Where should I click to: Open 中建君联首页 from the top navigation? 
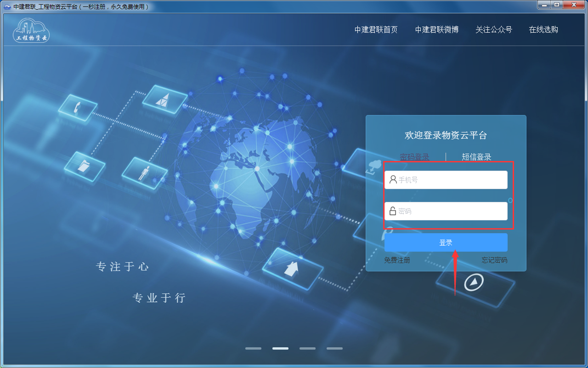point(376,29)
